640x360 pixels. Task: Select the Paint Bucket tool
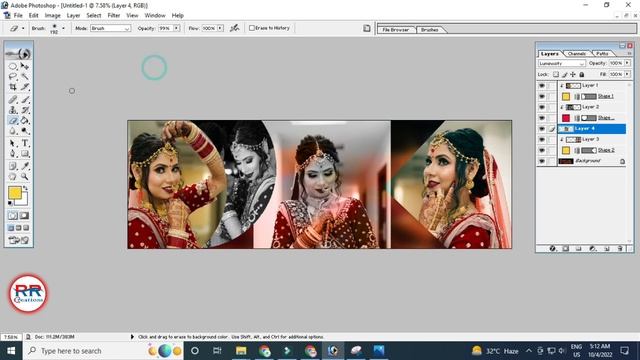pyautogui.click(x=24, y=120)
